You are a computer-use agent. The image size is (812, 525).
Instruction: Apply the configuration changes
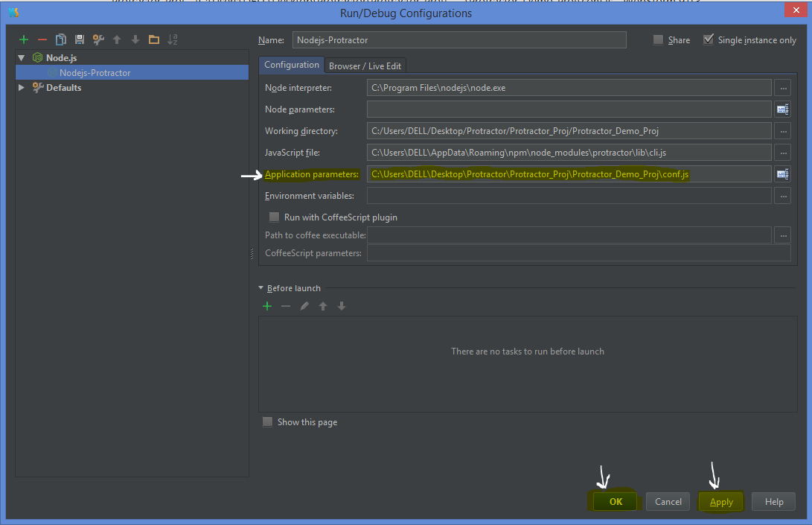coord(720,501)
